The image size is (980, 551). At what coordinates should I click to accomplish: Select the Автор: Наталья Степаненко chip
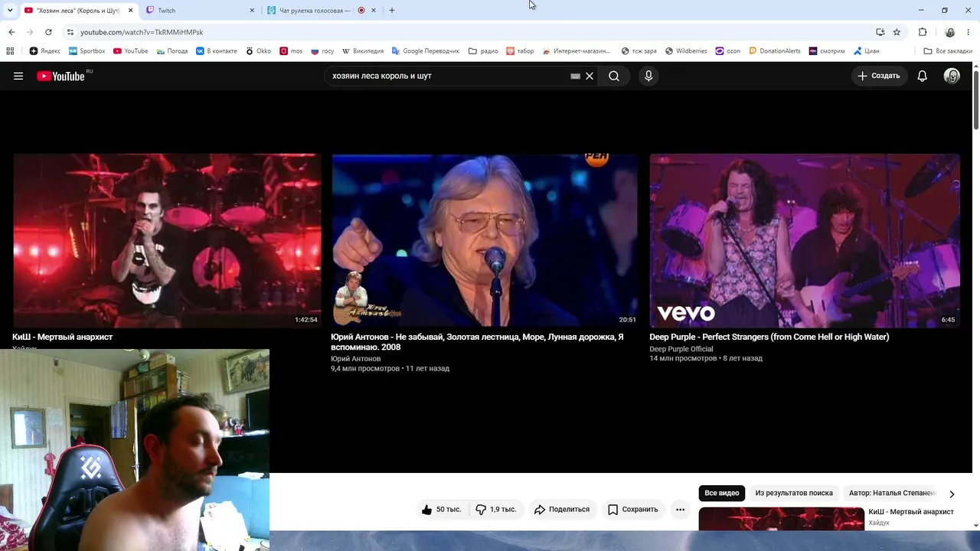[x=892, y=493]
